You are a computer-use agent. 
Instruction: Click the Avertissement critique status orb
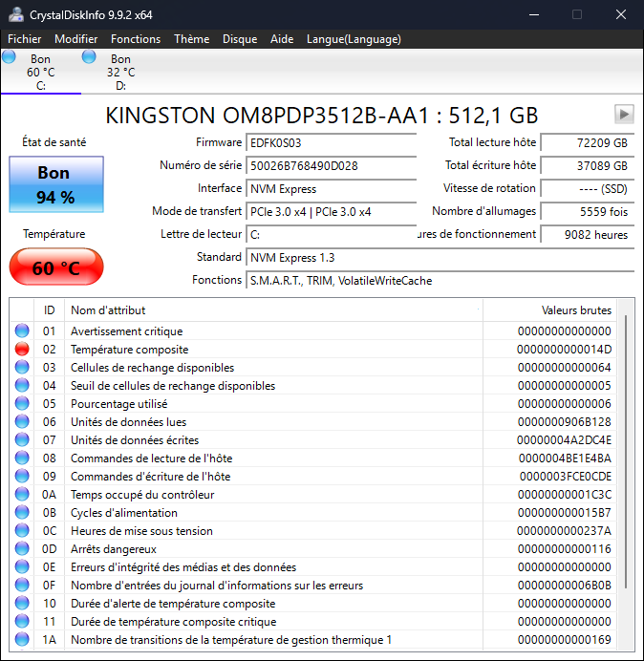coord(22,330)
